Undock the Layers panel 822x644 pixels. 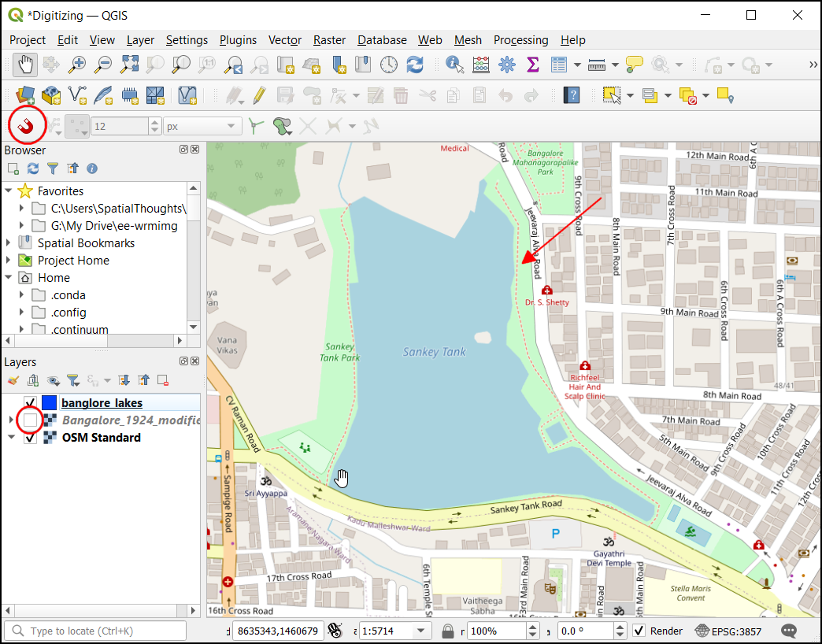[183, 361]
